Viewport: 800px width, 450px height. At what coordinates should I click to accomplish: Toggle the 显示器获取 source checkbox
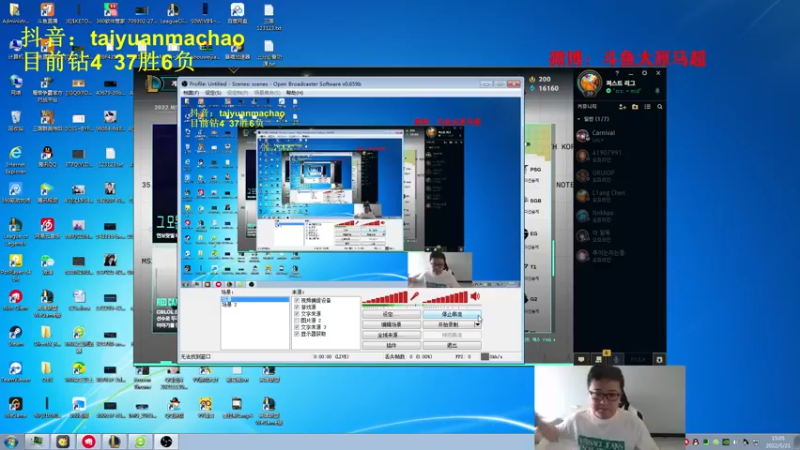click(x=296, y=334)
